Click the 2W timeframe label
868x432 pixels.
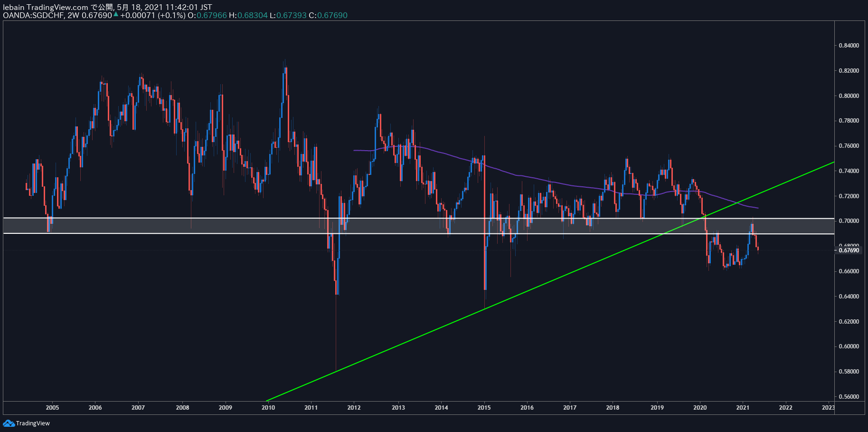point(73,15)
